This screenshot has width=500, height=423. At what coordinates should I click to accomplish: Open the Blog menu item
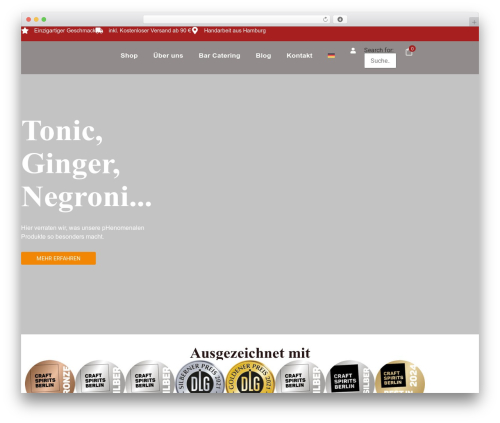[x=263, y=56]
